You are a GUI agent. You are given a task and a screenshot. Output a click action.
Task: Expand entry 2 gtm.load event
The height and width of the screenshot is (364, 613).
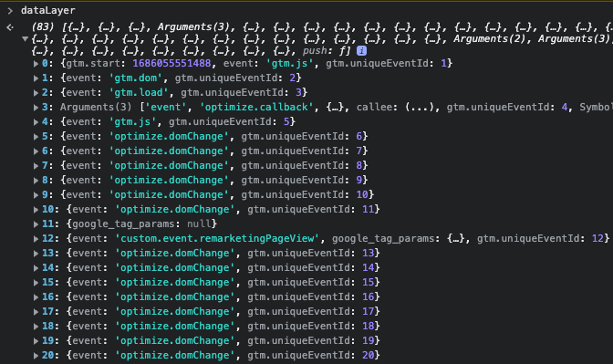36,93
